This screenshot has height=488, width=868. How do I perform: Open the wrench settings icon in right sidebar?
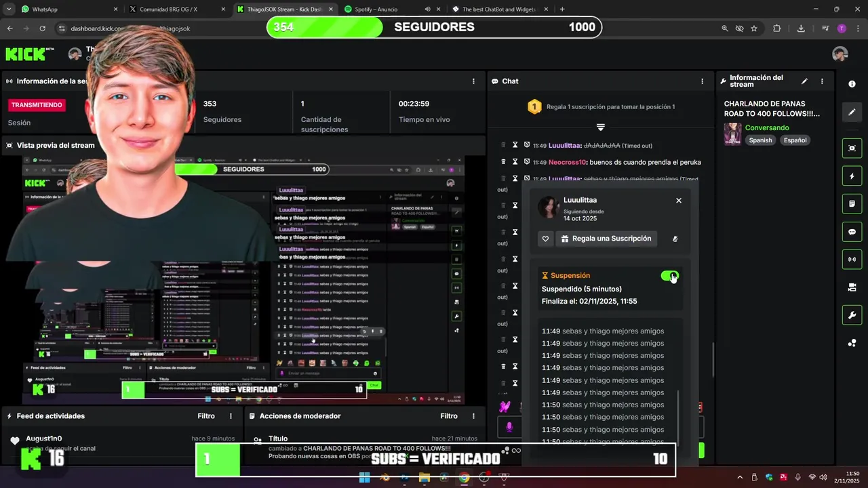pos(852,315)
